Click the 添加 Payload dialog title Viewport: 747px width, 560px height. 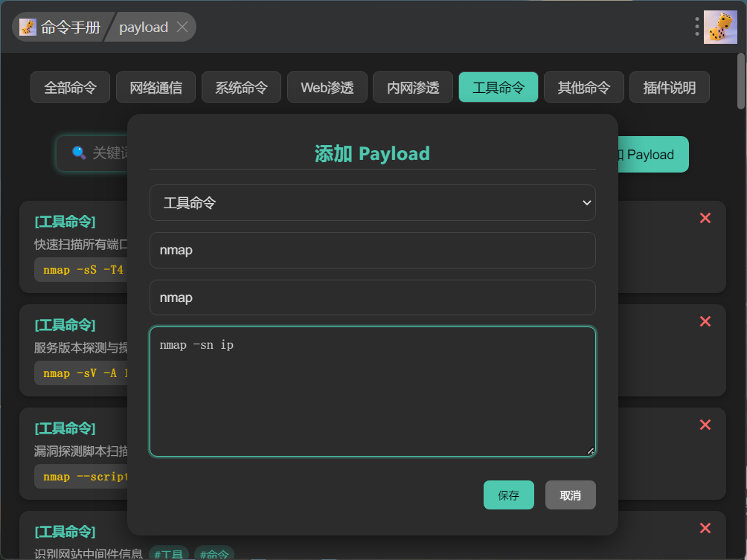(372, 154)
